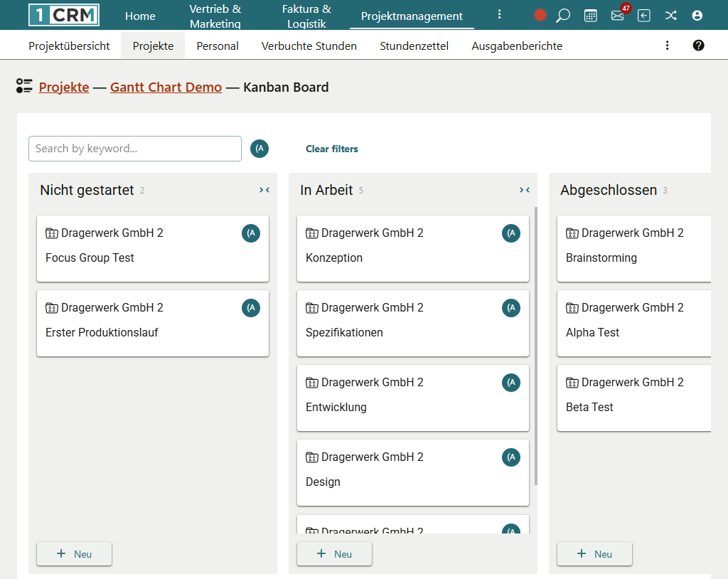Screen dimensions: 728x579
Task: Click Clear filters
Action: click(331, 149)
